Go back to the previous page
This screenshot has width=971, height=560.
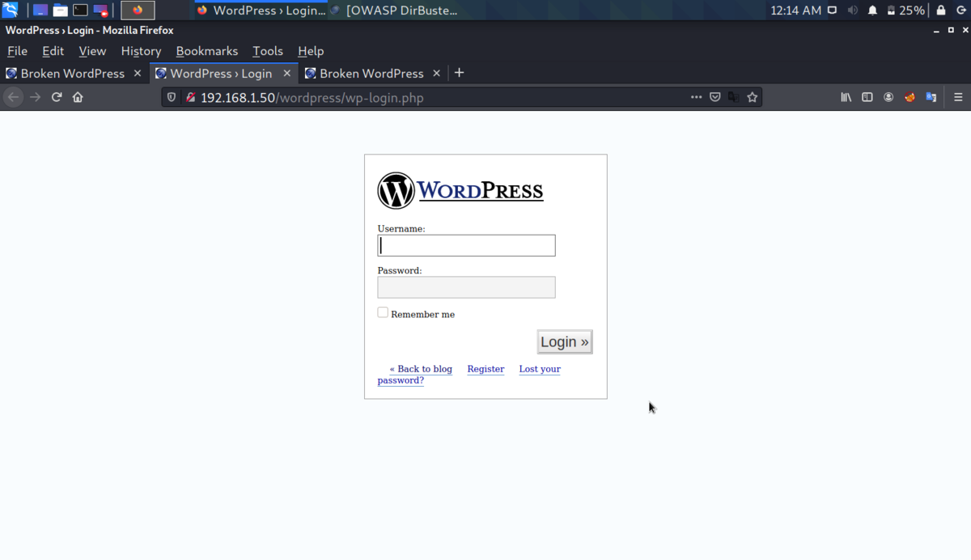click(14, 97)
